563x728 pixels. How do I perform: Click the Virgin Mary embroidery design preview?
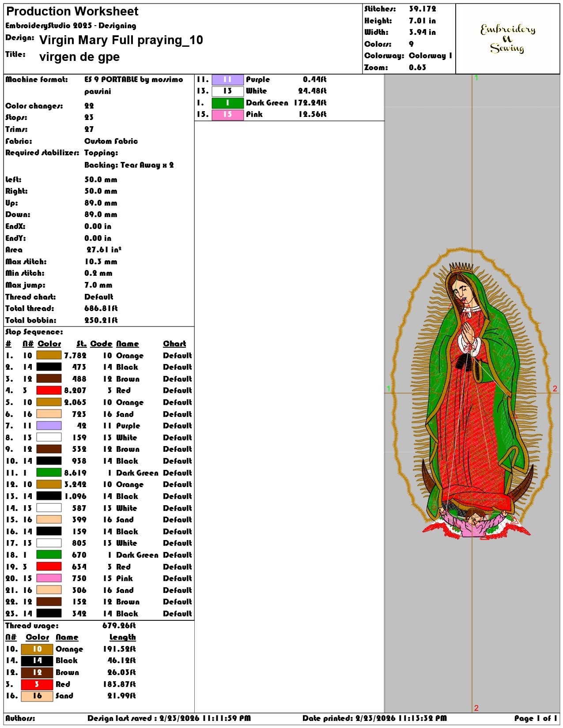[472, 394]
